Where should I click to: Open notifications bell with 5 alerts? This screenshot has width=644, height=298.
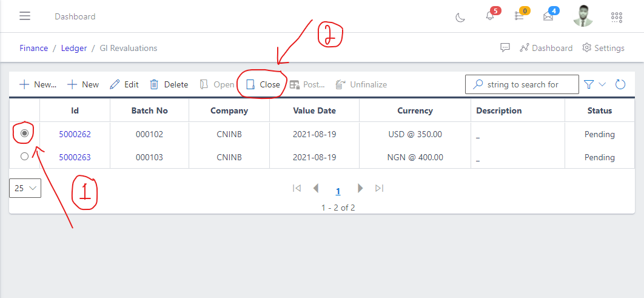click(489, 16)
